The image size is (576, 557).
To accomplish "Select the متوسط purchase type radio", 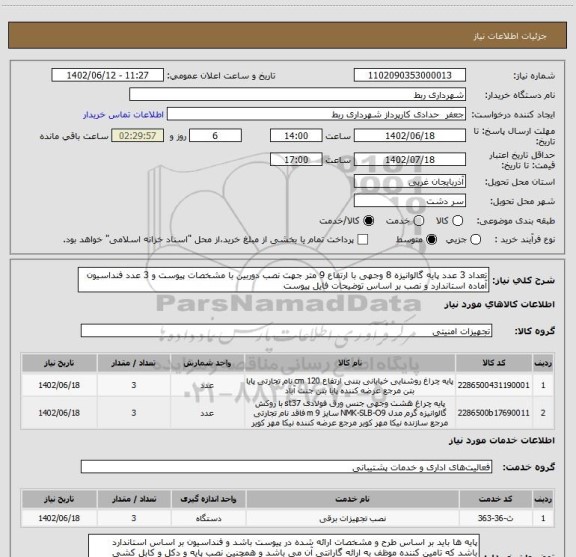I will [x=431, y=240].
